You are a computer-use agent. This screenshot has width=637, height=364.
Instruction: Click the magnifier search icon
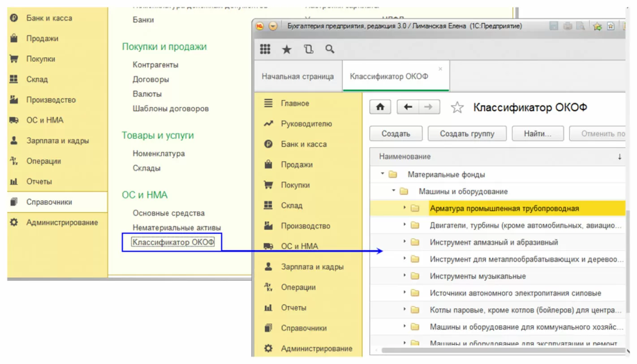click(x=330, y=49)
